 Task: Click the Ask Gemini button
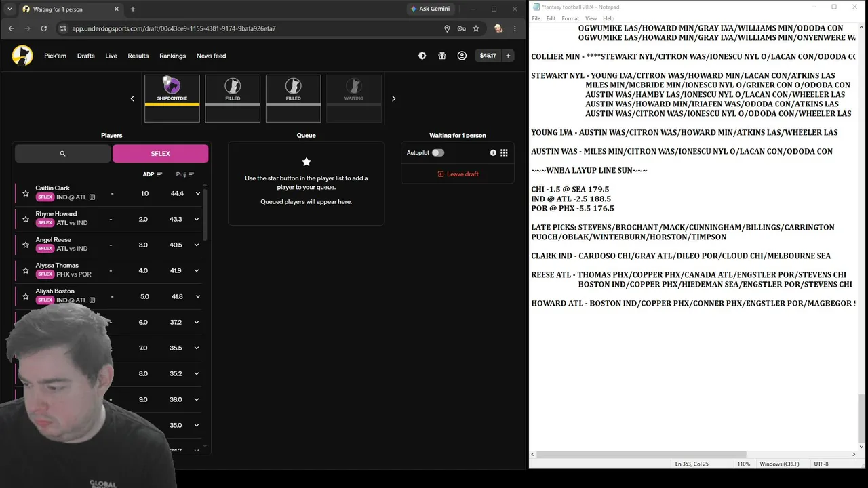(431, 9)
